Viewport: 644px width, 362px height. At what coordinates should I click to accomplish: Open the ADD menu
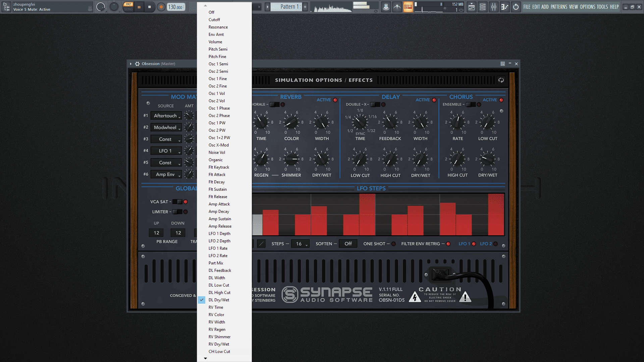[x=545, y=7]
